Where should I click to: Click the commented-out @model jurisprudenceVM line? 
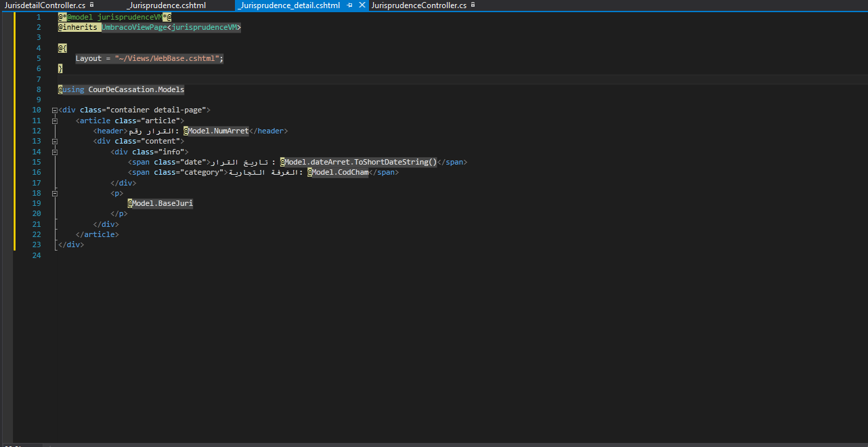[x=114, y=17]
